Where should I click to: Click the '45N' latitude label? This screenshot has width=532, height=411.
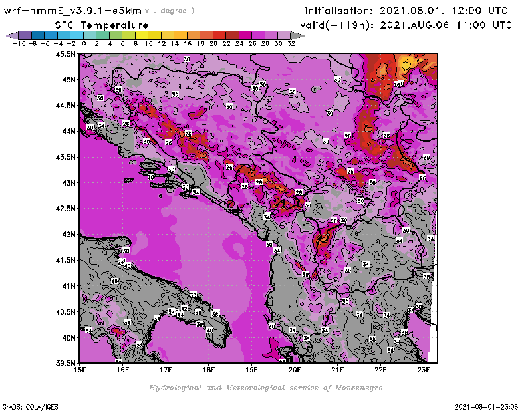pyautogui.click(x=68, y=80)
